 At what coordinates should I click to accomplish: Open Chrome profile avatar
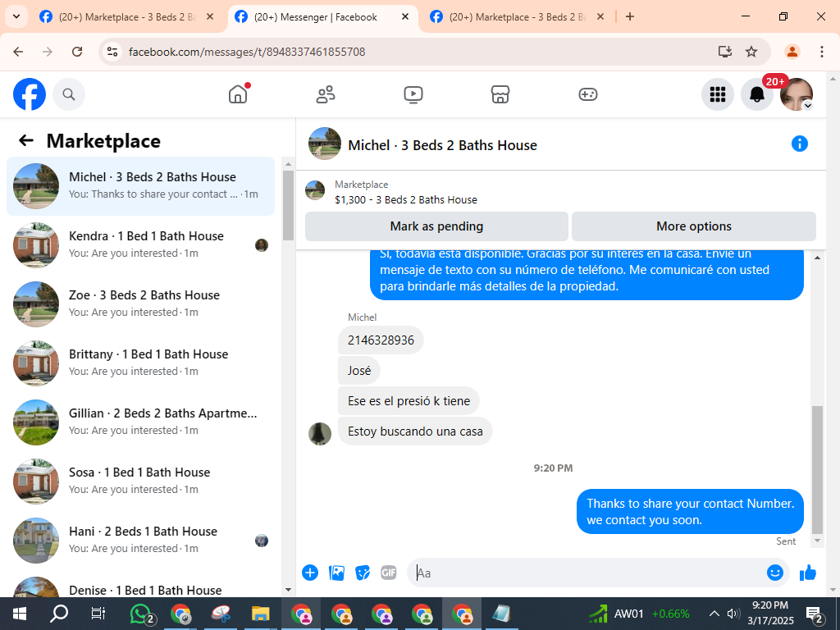tap(792, 52)
